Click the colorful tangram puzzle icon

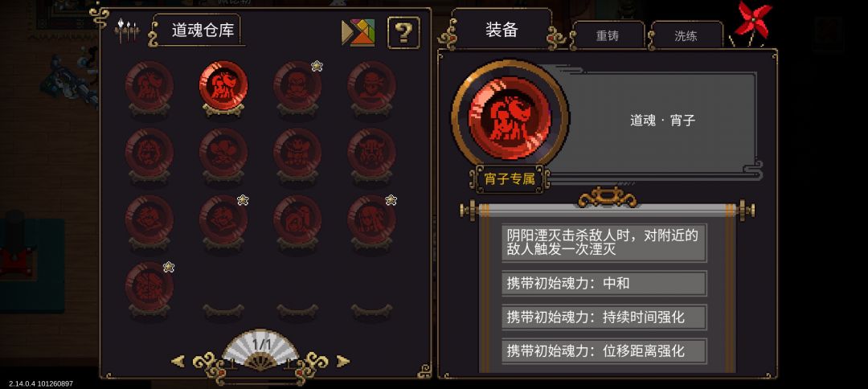(x=358, y=33)
